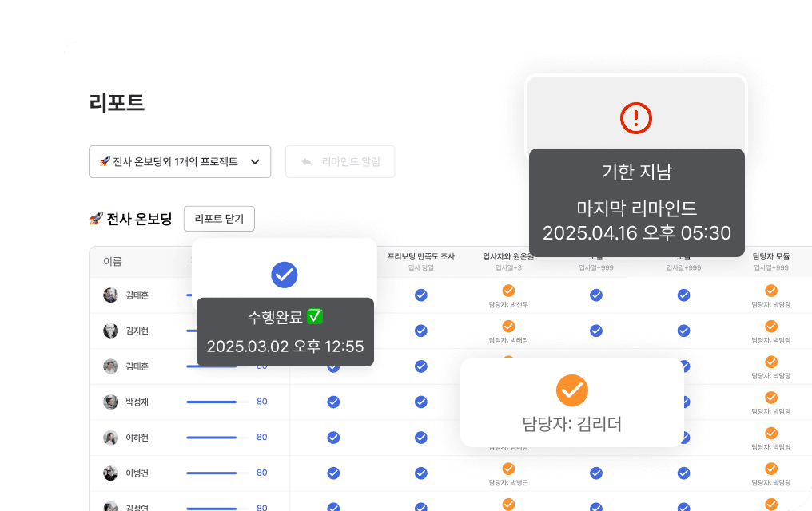Image resolution: width=812 pixels, height=511 pixels.
Task: Click the 전사 온보딩 section heading
Action: click(x=139, y=219)
